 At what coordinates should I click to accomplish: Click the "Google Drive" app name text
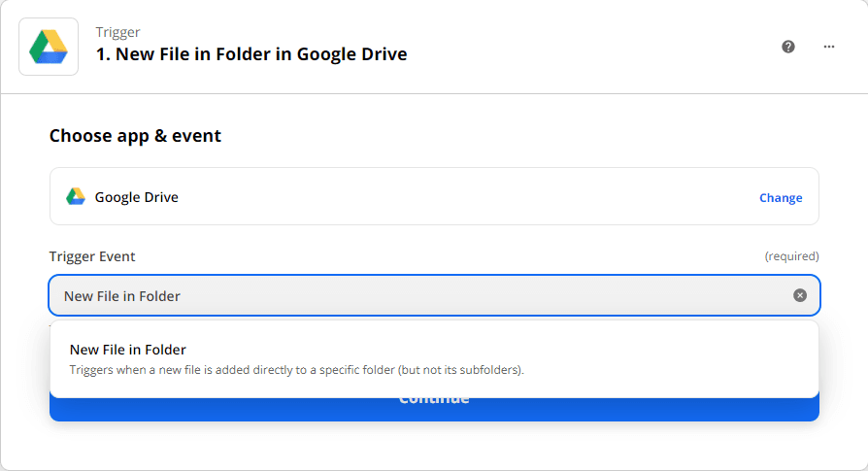(x=137, y=197)
